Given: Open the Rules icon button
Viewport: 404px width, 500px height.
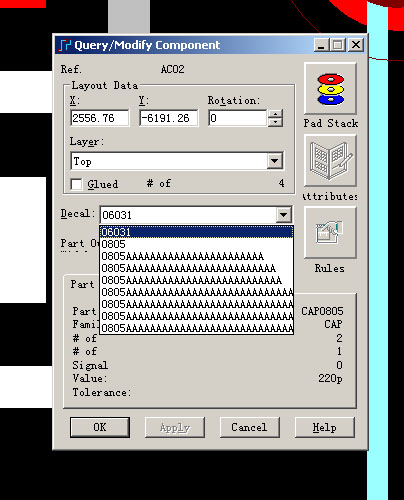Looking at the screenshot, I should (330, 232).
